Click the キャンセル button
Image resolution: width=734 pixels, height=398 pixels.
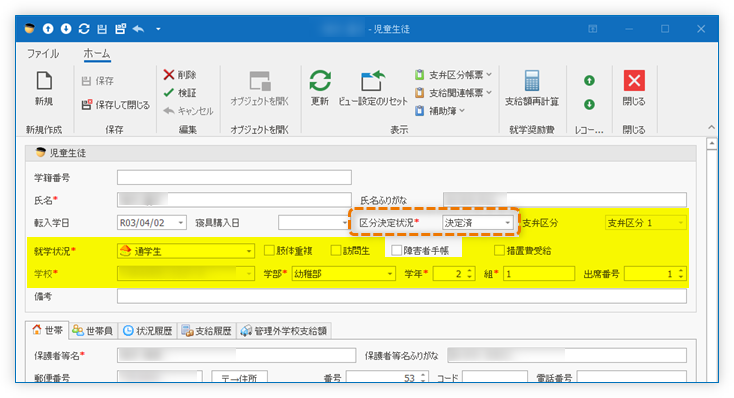(188, 111)
